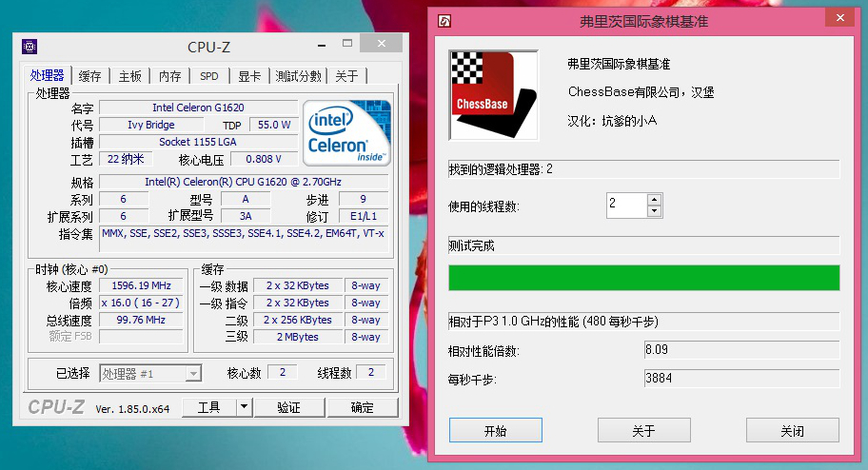Screen dimensions: 868x470
Task: Click the 找到的逻辑处理器: 2 field
Action: tap(643, 169)
